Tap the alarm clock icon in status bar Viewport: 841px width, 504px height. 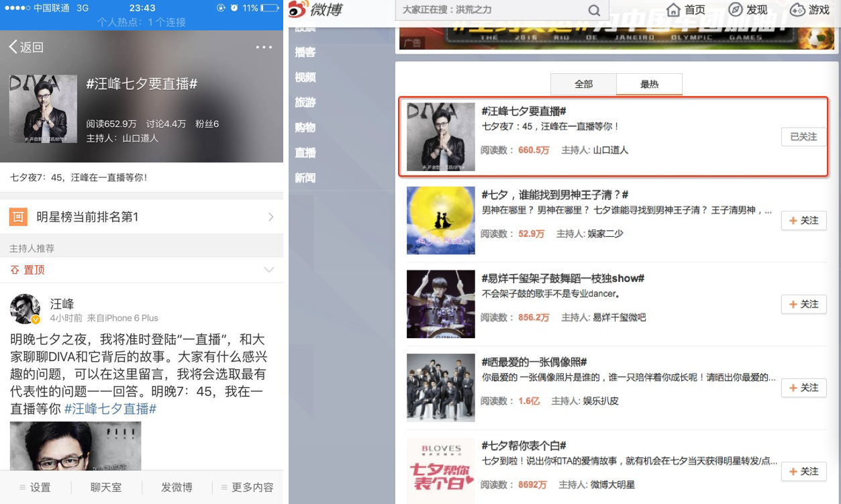click(x=234, y=8)
